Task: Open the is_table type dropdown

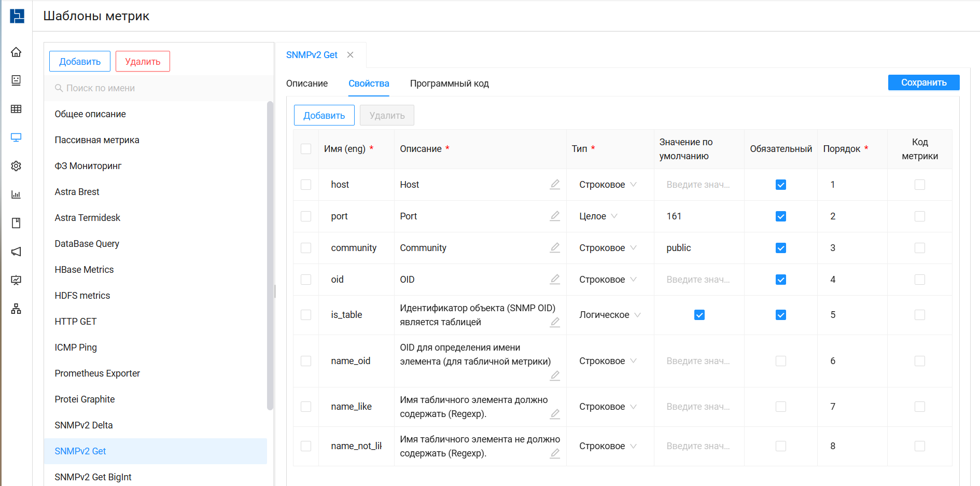Action: (609, 315)
